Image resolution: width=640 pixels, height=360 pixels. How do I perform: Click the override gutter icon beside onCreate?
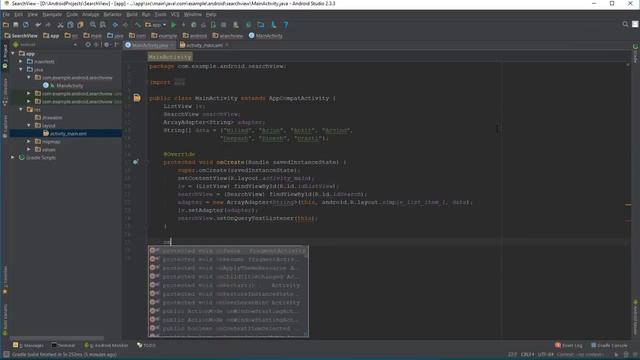click(136, 162)
